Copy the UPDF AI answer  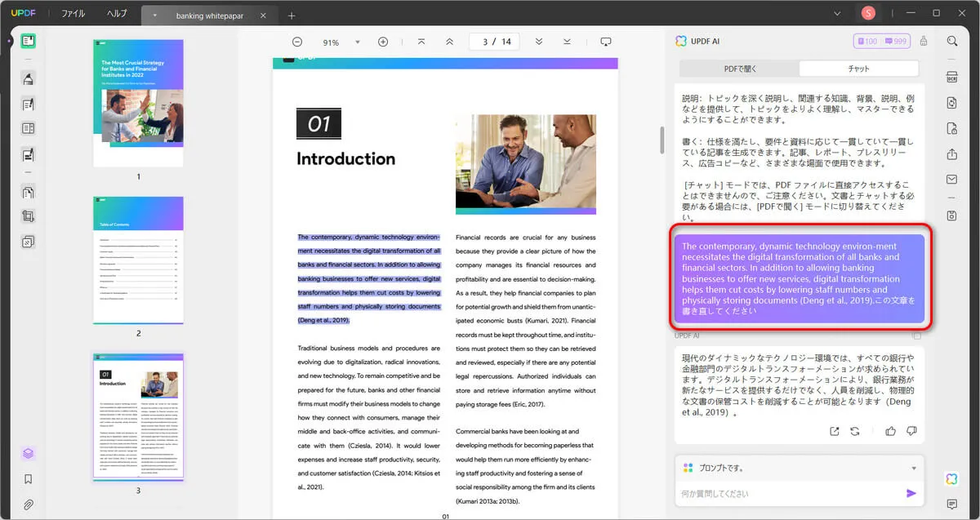point(917,336)
